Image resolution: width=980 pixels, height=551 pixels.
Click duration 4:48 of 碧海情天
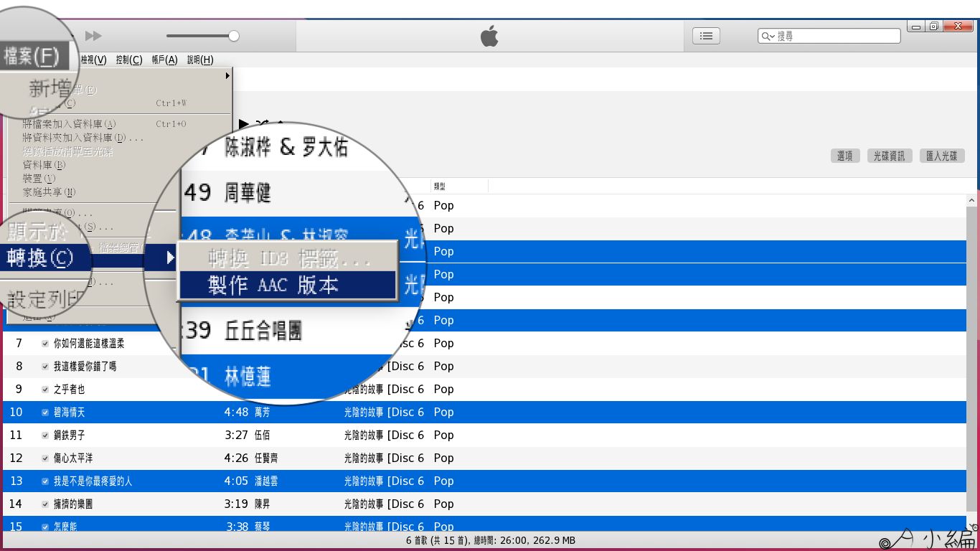pos(236,413)
